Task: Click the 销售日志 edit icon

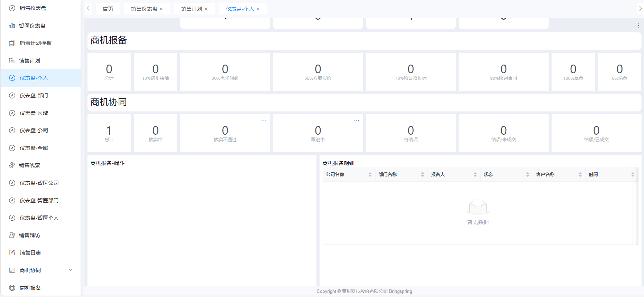Action: pos(12,253)
